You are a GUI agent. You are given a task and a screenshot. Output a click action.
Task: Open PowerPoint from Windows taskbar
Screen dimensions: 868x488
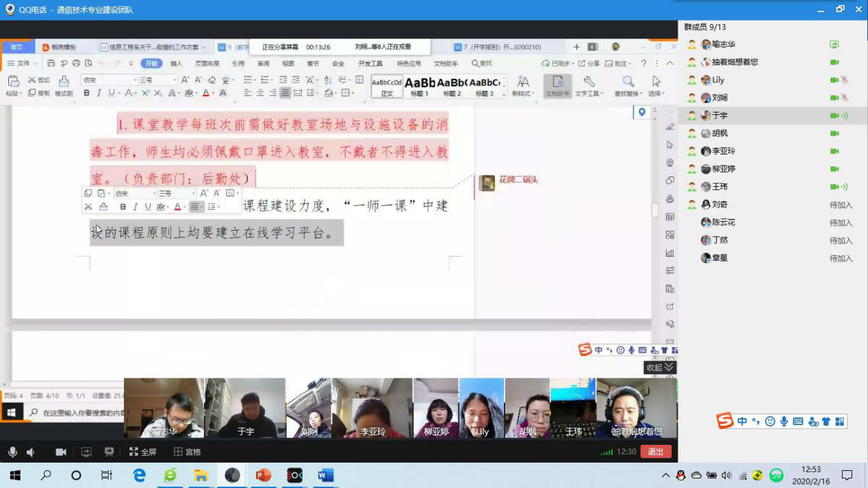(x=264, y=475)
